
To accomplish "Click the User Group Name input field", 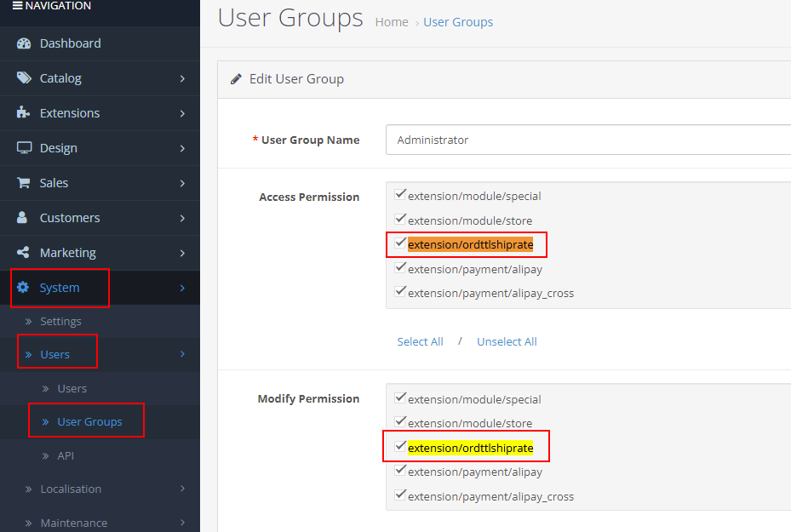I will pyautogui.click(x=588, y=140).
